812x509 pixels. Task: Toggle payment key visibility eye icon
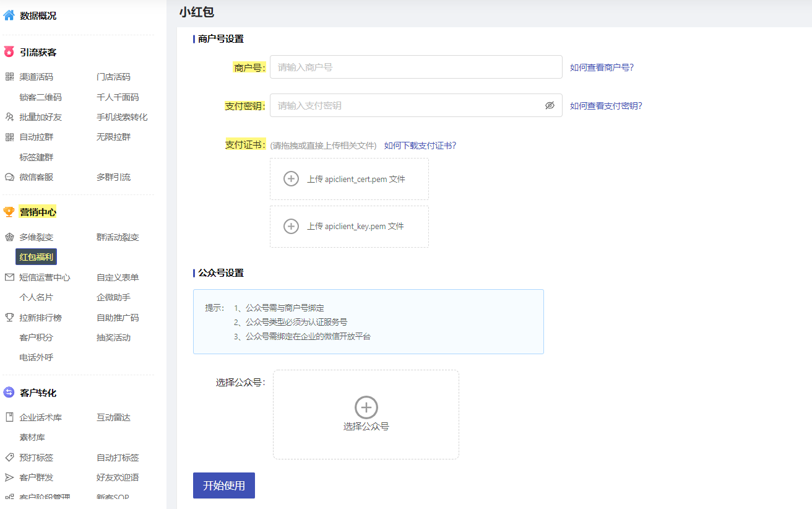pos(550,105)
